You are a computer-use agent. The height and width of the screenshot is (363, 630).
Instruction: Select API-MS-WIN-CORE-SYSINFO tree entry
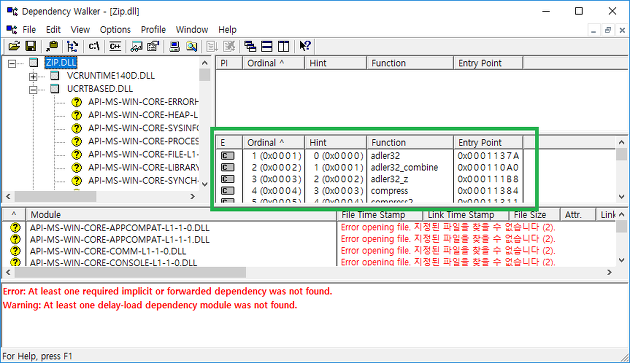[143, 128]
